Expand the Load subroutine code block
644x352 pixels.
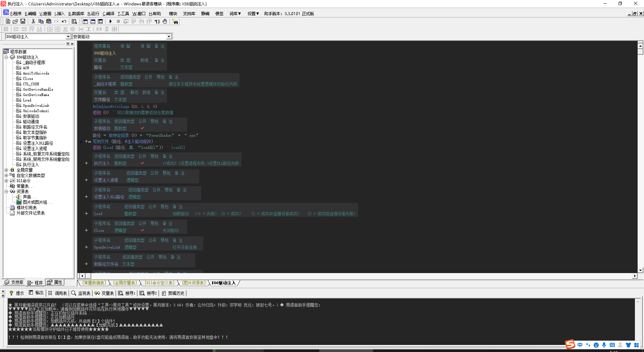click(86, 214)
